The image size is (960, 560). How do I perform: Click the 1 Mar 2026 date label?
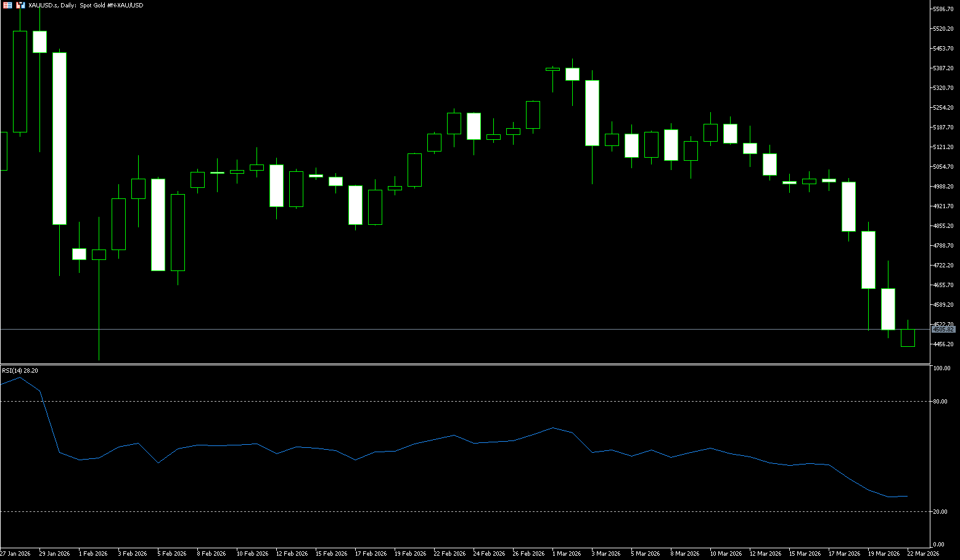coord(567,553)
